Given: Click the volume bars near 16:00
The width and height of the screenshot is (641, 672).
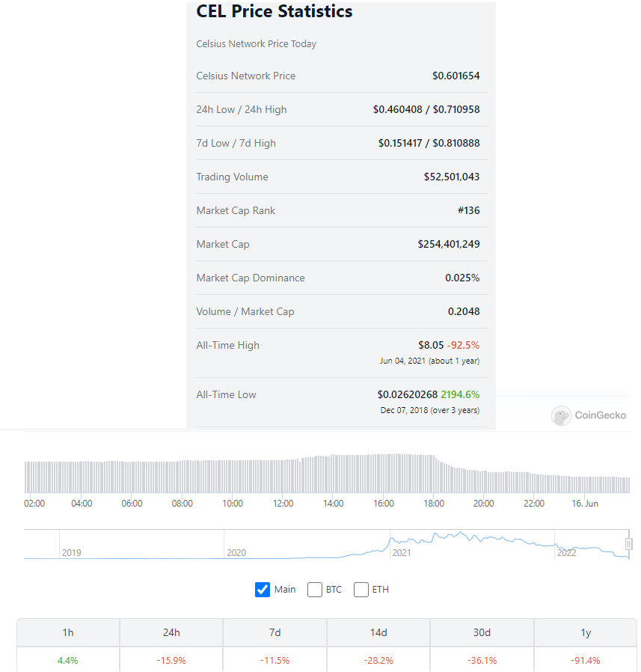Looking at the screenshot, I should click(384, 474).
